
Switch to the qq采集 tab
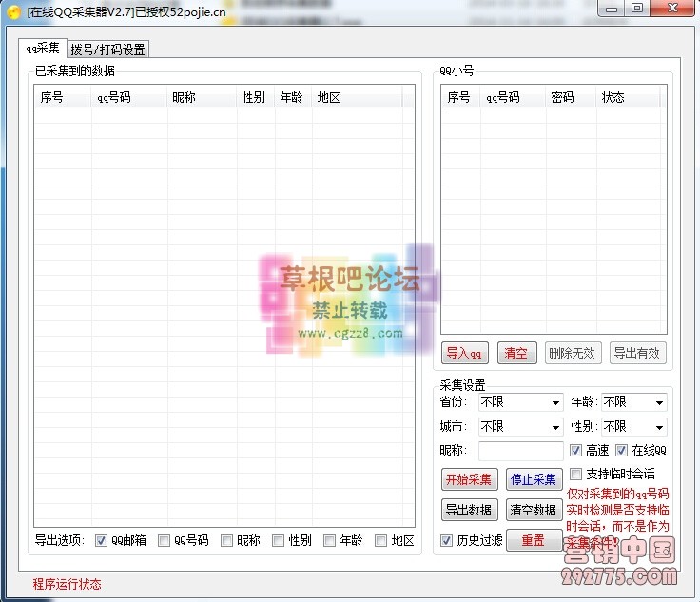43,49
